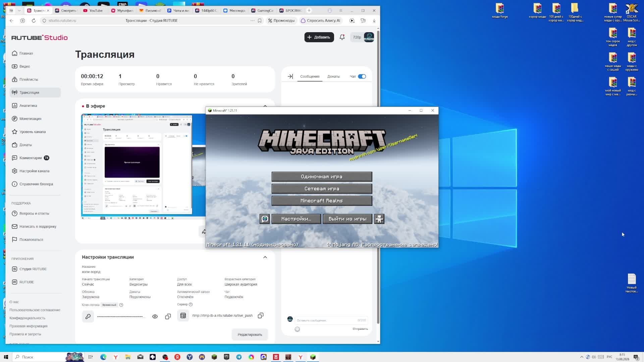Open the Windows Start menu
The height and width of the screenshot is (362, 644).
[6, 357]
